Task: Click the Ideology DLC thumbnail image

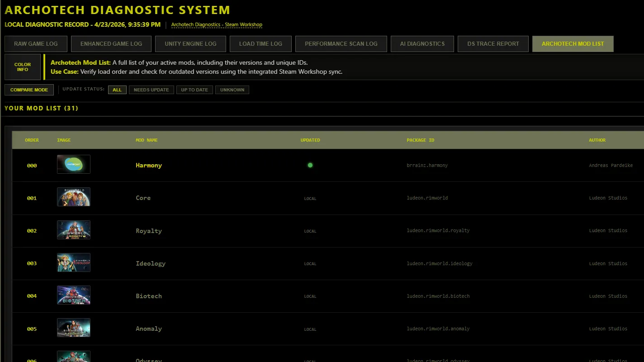Action: [73, 262]
